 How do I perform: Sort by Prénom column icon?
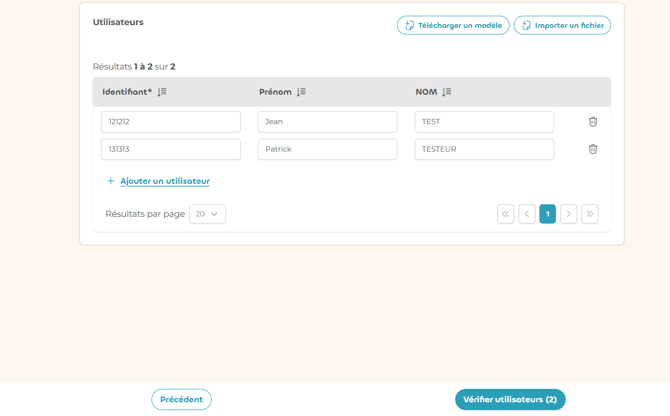point(301,92)
